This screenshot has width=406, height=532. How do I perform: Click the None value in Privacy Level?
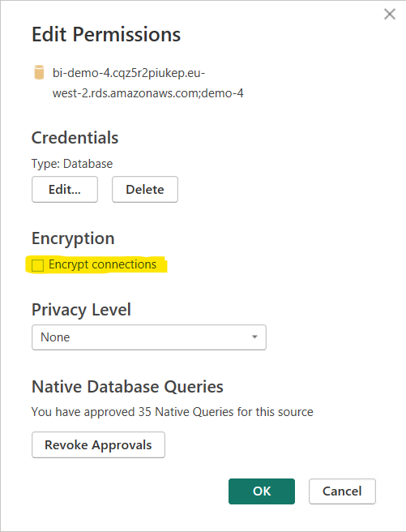pyautogui.click(x=55, y=337)
